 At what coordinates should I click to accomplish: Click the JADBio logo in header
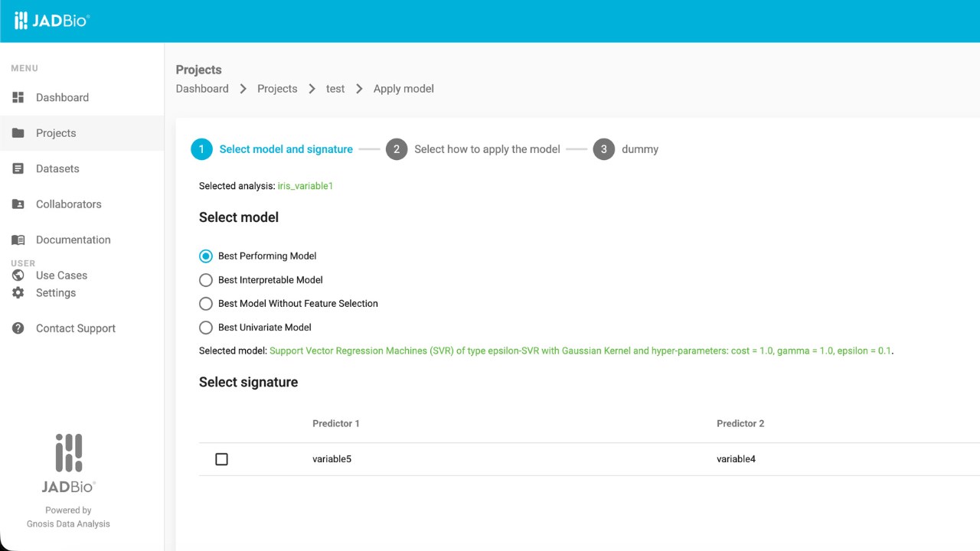[x=52, y=21]
